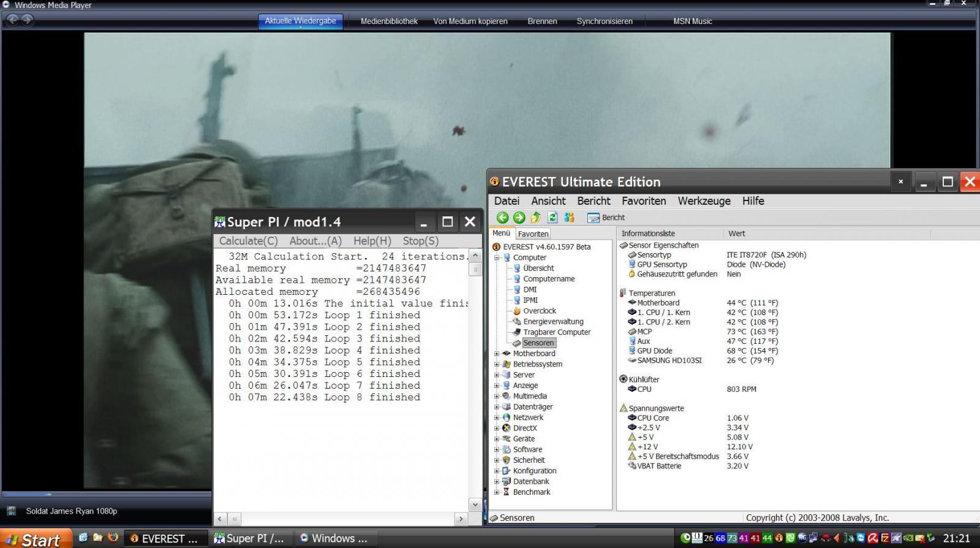Expand the Anzeige tree node

[x=497, y=386]
